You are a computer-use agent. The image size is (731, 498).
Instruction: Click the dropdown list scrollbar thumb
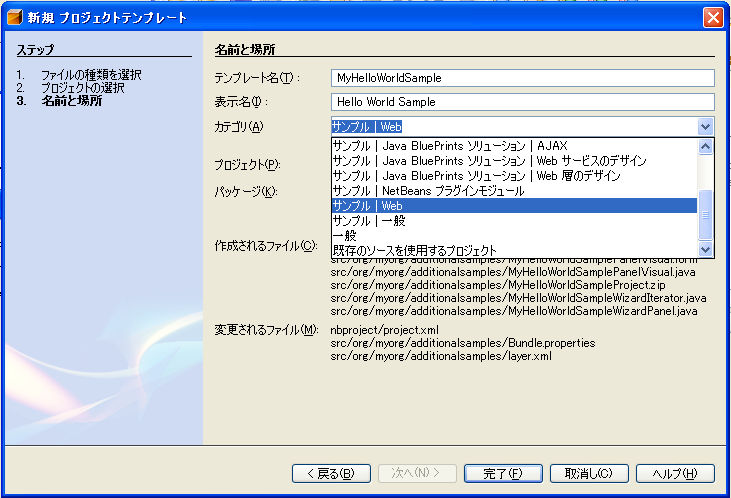click(x=705, y=215)
